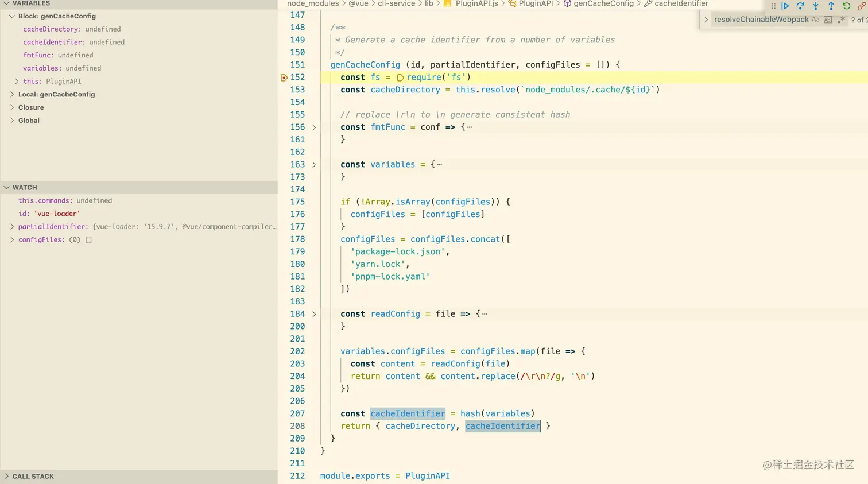868x484 pixels.
Task: Open the PluginAPI.js file breadcrumb
Action: click(x=477, y=3)
